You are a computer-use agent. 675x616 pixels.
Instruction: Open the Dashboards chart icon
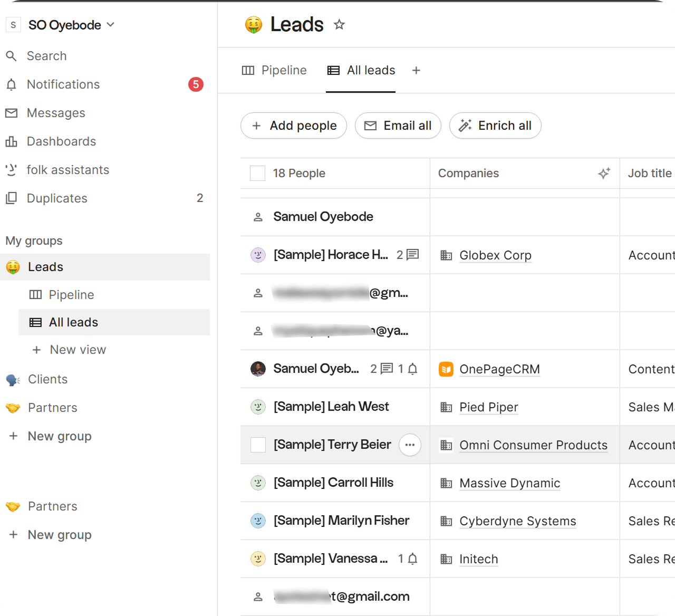coord(11,141)
